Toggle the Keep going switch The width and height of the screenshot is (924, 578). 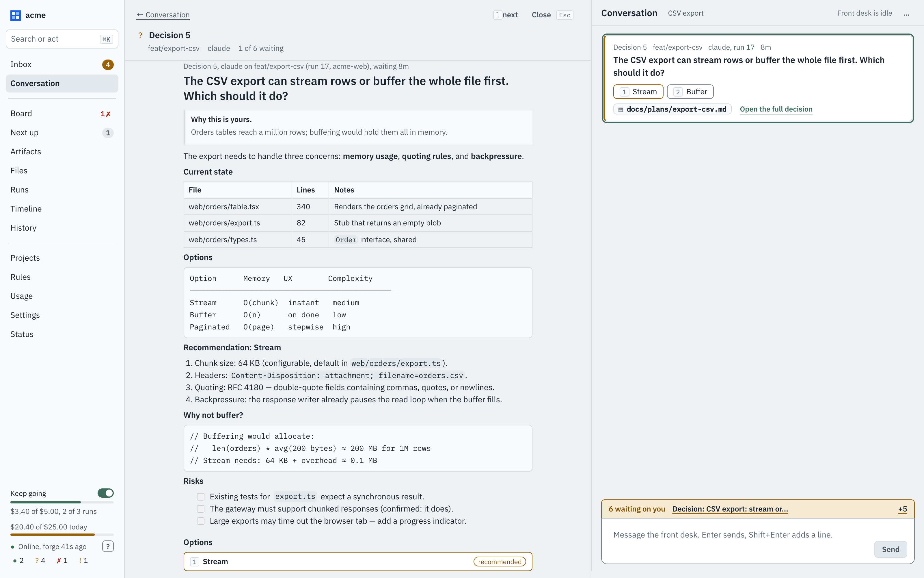coord(105,493)
